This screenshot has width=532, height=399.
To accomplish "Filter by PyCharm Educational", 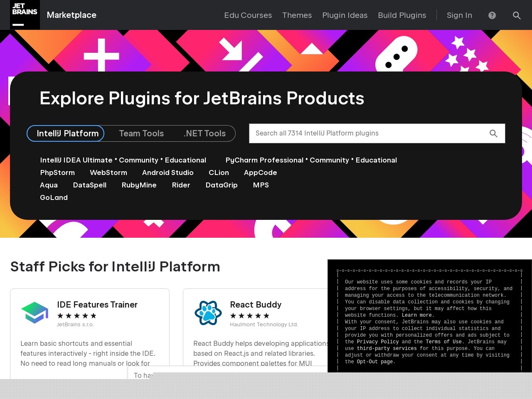I will pos(376,160).
